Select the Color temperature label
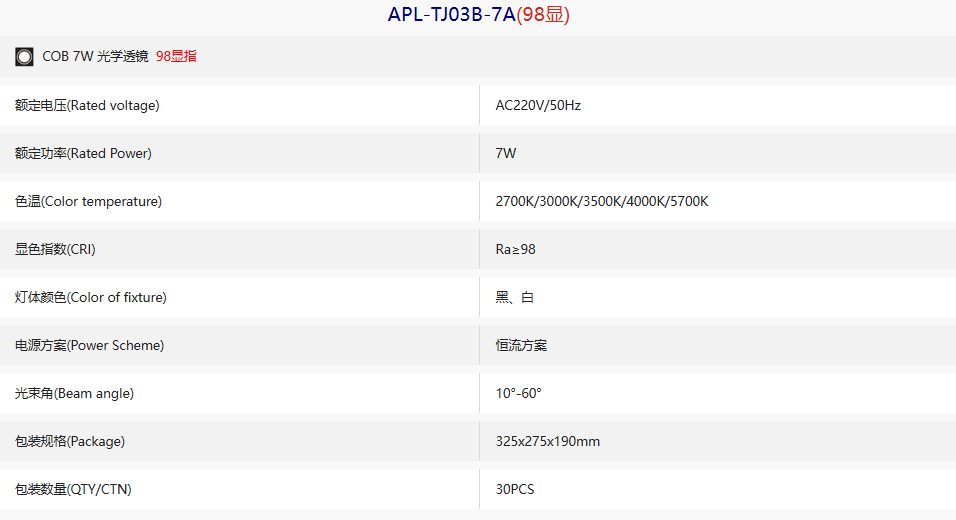 tap(88, 201)
